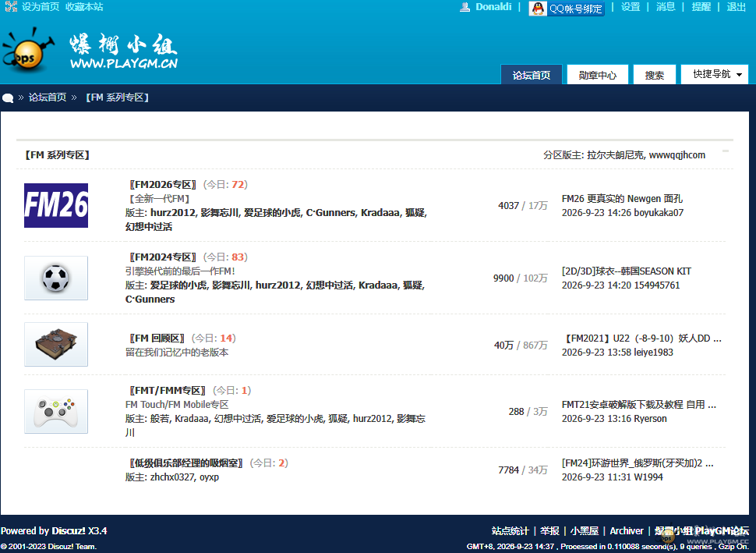The image size is (756, 553).
Task: Select the 论坛首页 navigation tab
Action: [532, 75]
